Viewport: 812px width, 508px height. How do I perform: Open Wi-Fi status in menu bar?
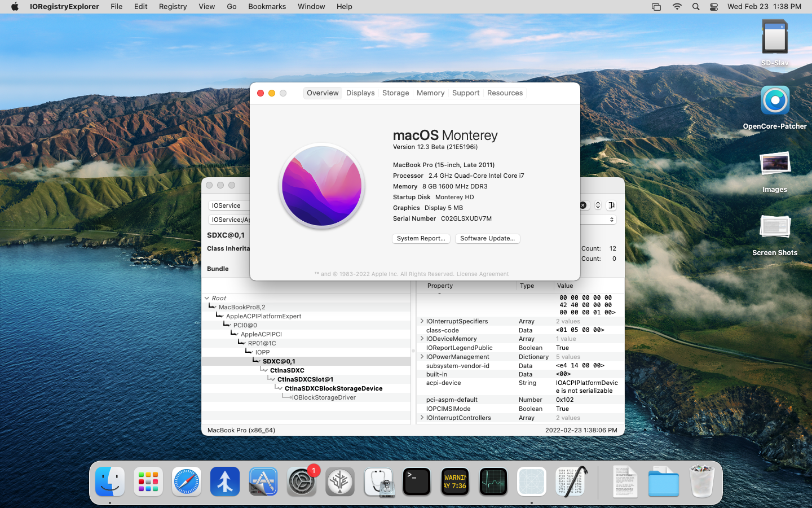pyautogui.click(x=677, y=7)
